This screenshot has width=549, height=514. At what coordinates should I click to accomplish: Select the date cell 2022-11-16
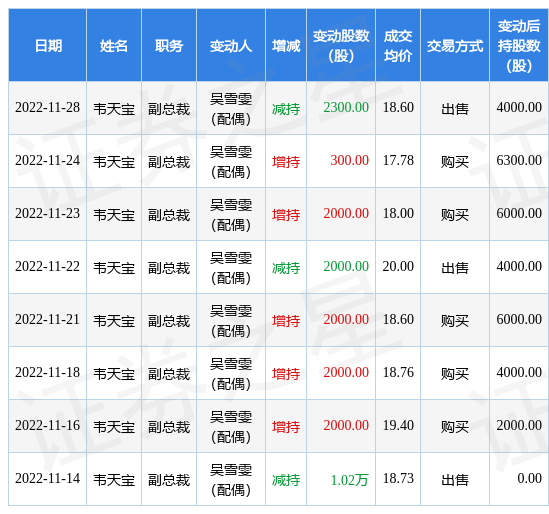[x=48, y=425]
